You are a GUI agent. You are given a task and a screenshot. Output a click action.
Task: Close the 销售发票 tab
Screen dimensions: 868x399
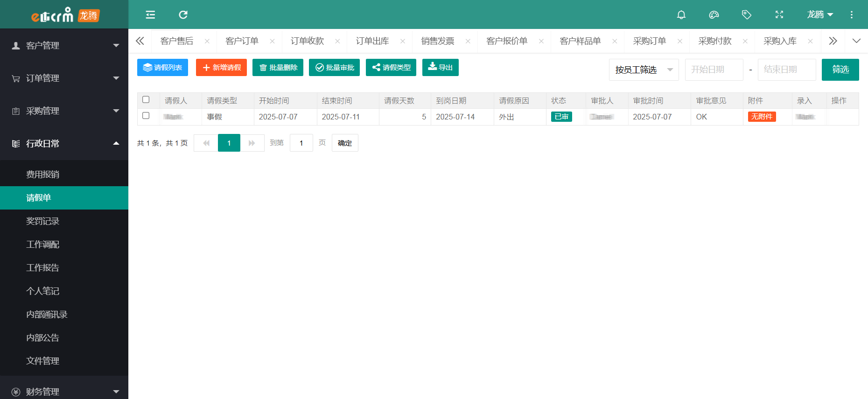point(468,41)
